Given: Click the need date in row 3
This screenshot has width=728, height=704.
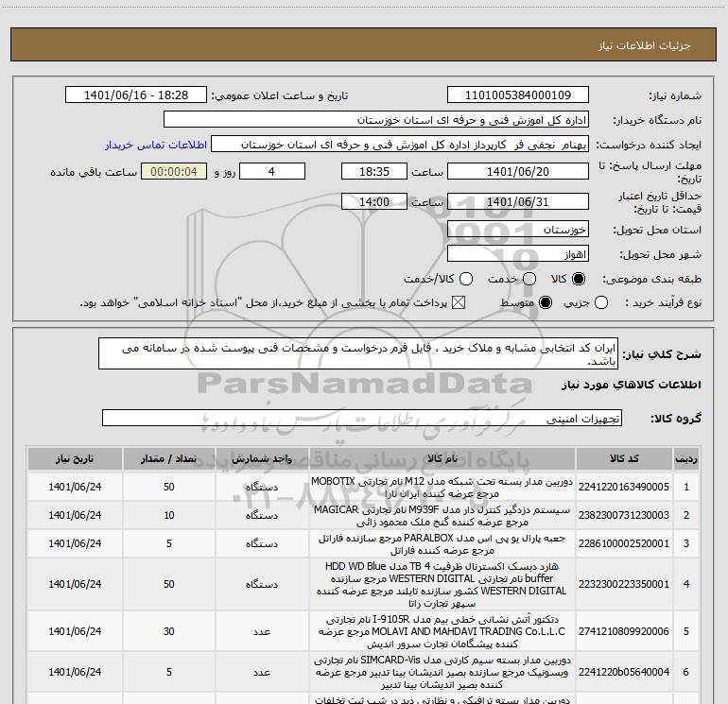Looking at the screenshot, I should (x=75, y=543).
